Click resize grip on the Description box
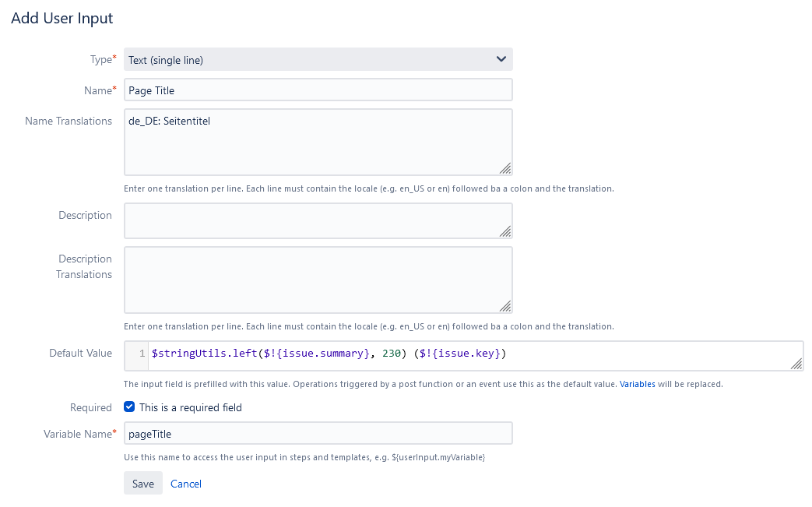This screenshot has width=812, height=507. (505, 231)
